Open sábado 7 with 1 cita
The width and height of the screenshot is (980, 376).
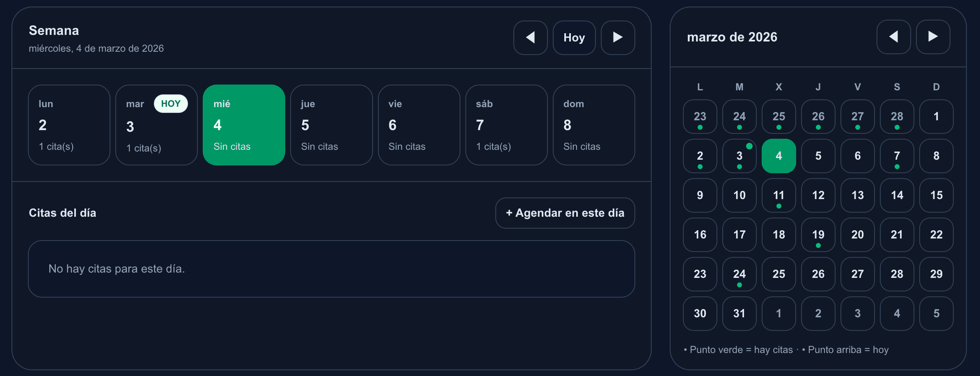coord(506,124)
